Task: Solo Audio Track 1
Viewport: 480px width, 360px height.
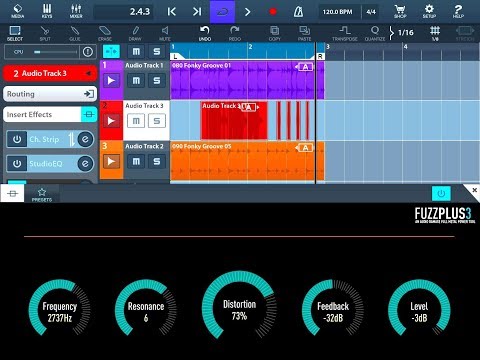Action: click(157, 80)
